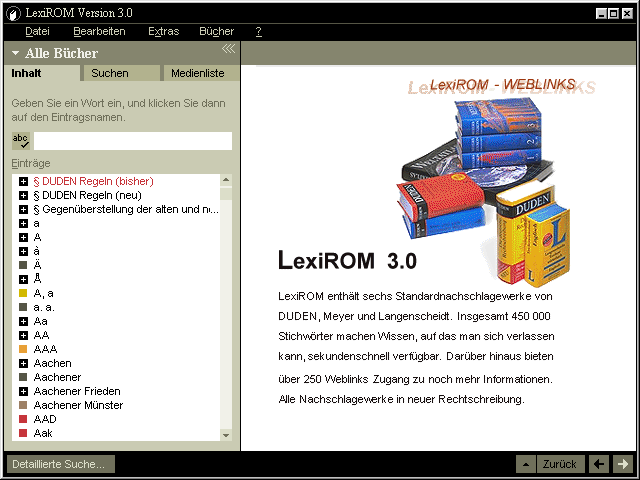This screenshot has height=480, width=640.
Task: Click the yellow square icon beside 'A, a'
Action: click(23, 293)
